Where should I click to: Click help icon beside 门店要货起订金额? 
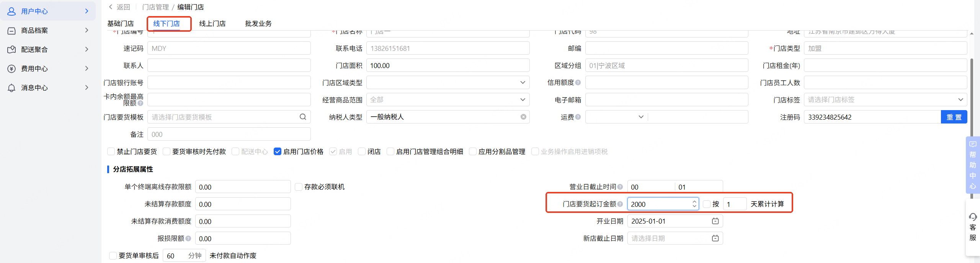click(620, 204)
